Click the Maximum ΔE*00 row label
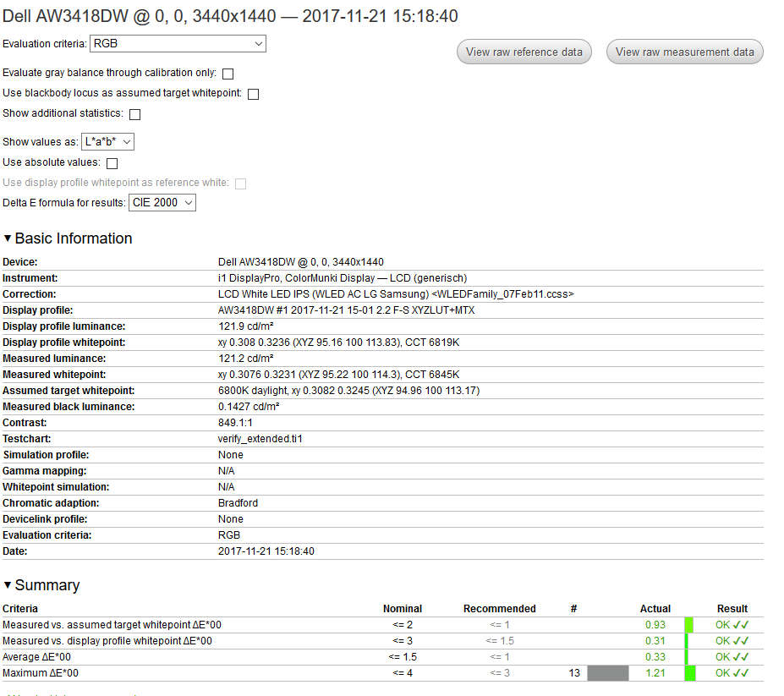 click(41, 673)
